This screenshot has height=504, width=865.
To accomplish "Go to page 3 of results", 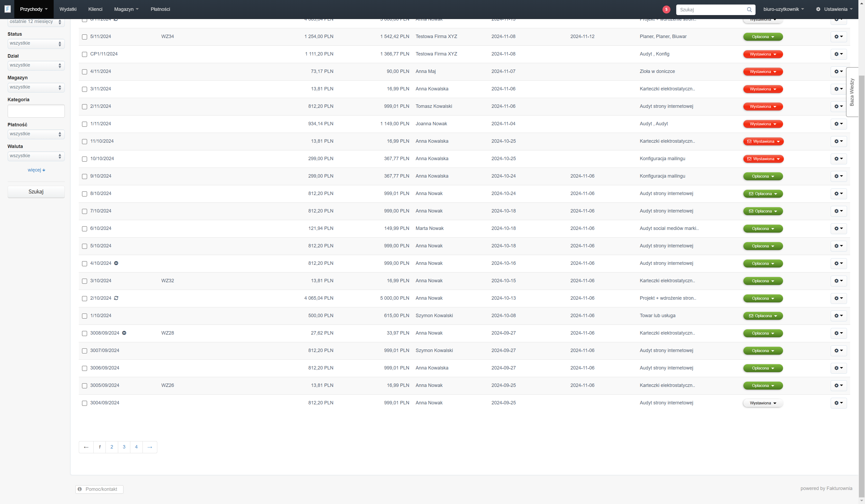I will point(124,447).
